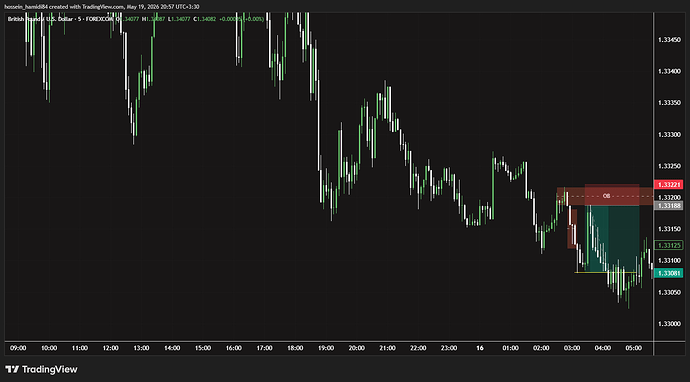Image resolution: width=690 pixels, height=382 pixels.
Task: Click the 23:00 time axis label
Action: (x=449, y=348)
